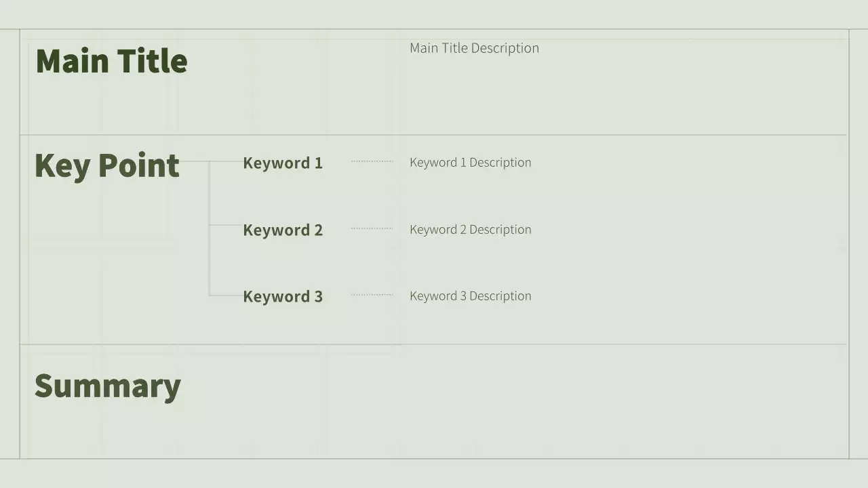Click the Keyword 1 Description text

[x=470, y=163]
